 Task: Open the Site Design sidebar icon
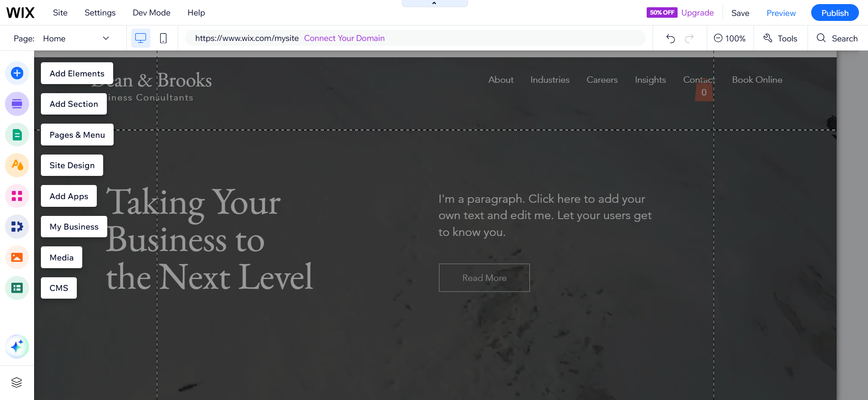[x=17, y=165]
